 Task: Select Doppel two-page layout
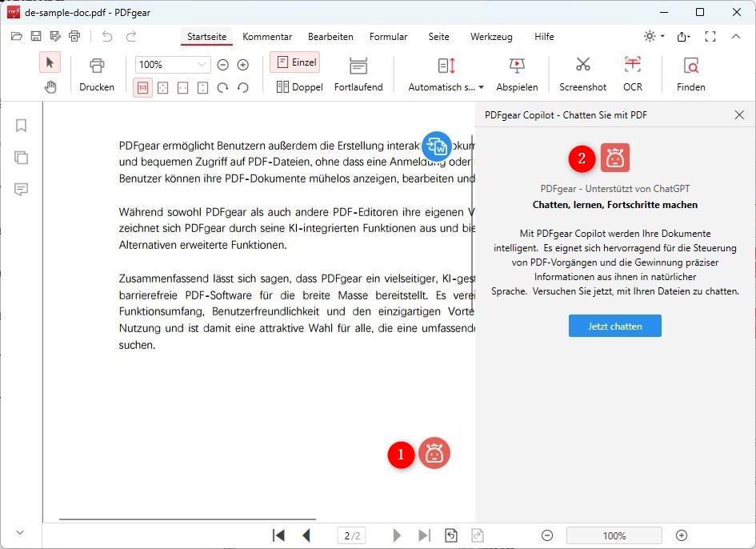click(299, 87)
